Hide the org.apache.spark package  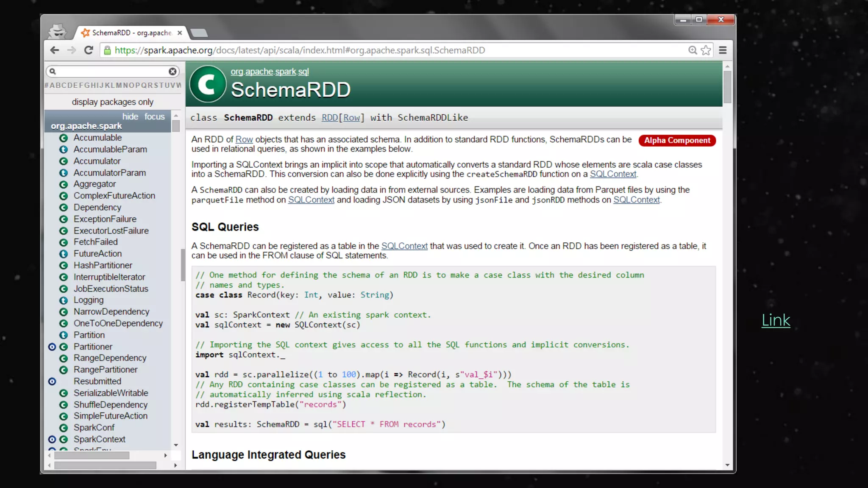pos(130,116)
